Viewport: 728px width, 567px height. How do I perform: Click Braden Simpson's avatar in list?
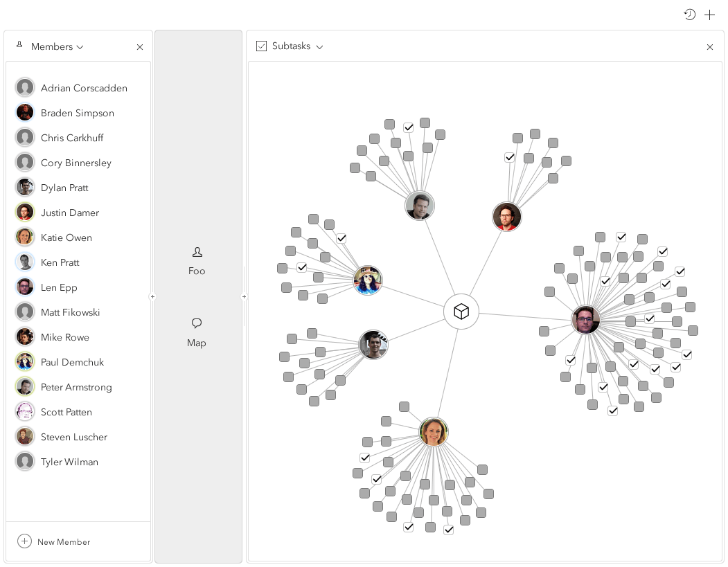25,113
